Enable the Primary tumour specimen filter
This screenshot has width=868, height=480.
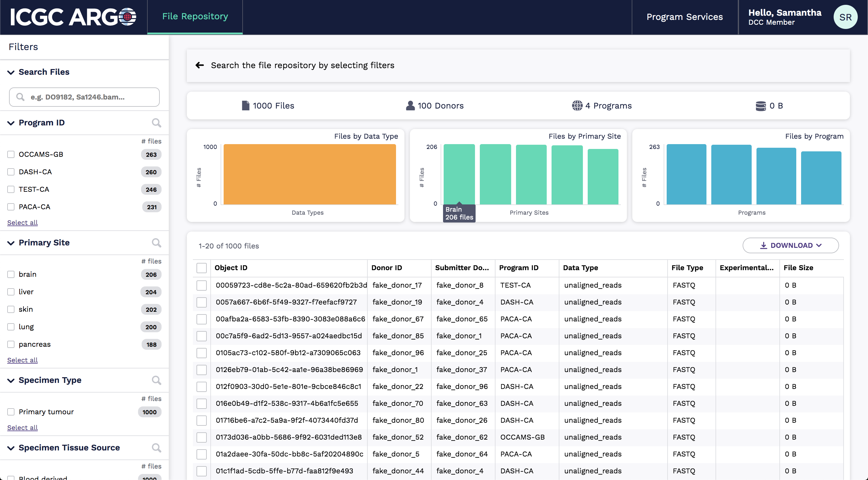11,412
